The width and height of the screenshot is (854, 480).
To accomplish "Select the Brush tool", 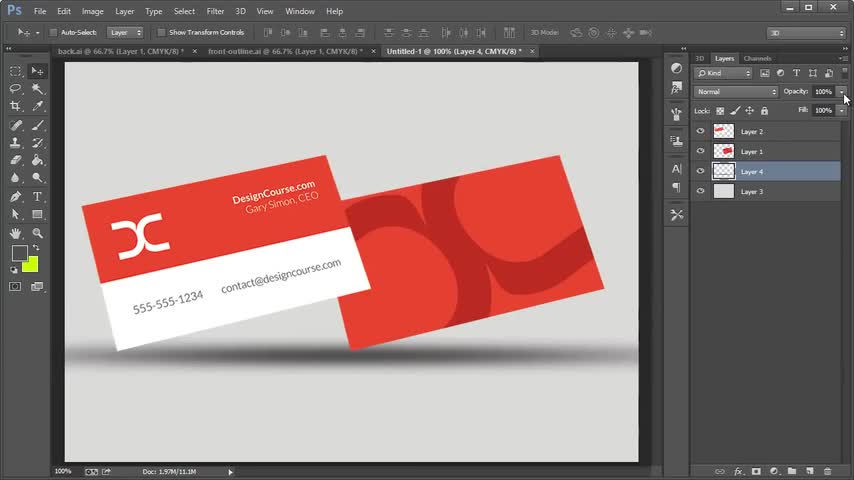I will click(x=37, y=125).
